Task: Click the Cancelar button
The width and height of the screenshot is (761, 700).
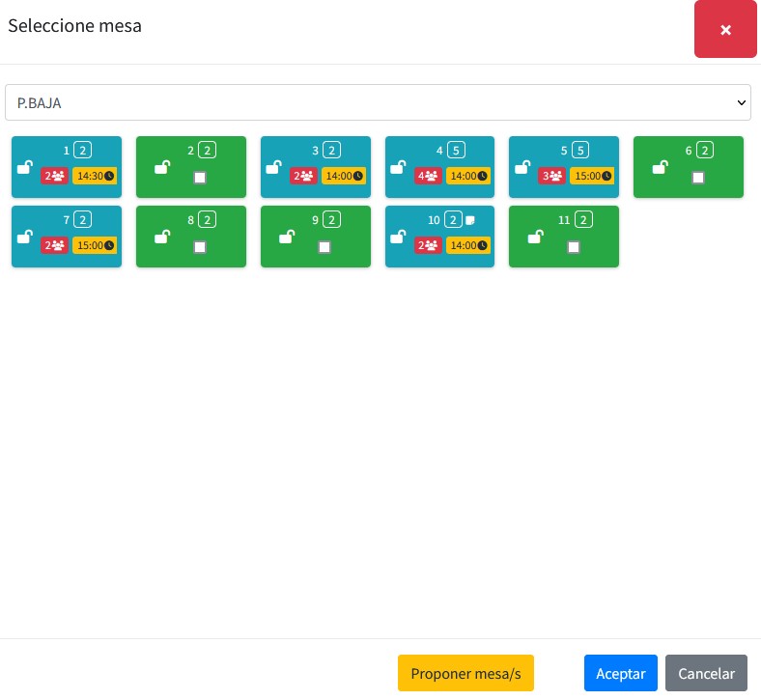Action: (x=706, y=673)
